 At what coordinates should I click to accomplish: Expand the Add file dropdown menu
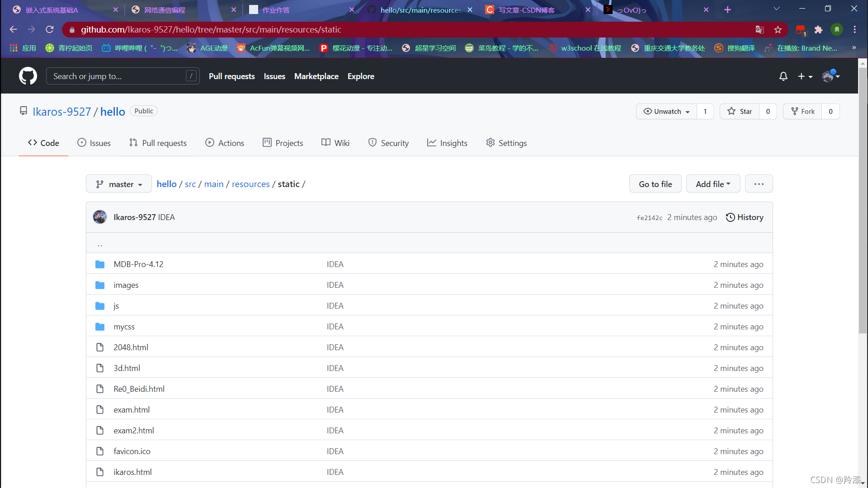pos(713,183)
